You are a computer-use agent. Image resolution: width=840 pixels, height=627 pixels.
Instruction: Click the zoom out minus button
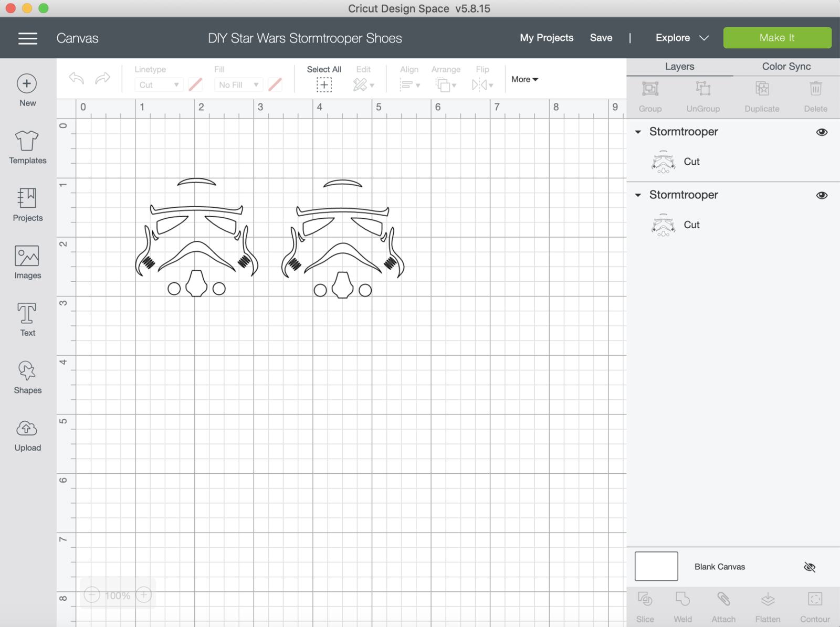[92, 595]
